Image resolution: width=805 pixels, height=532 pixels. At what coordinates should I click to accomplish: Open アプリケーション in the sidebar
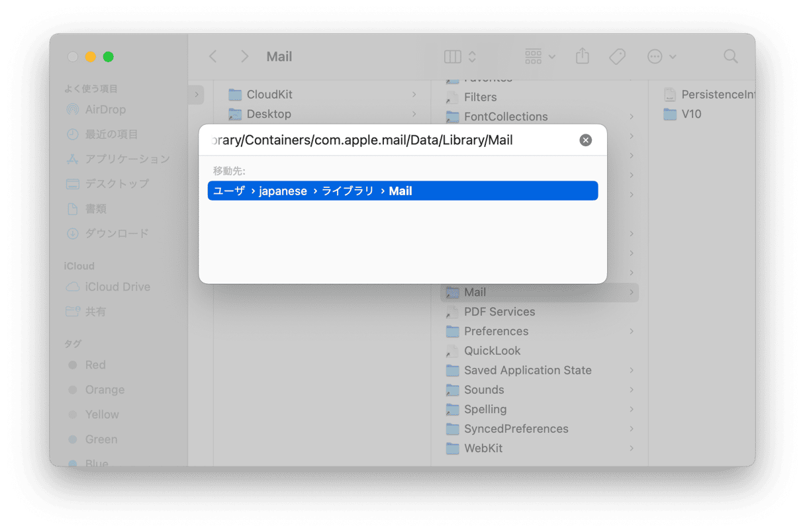pos(118,159)
